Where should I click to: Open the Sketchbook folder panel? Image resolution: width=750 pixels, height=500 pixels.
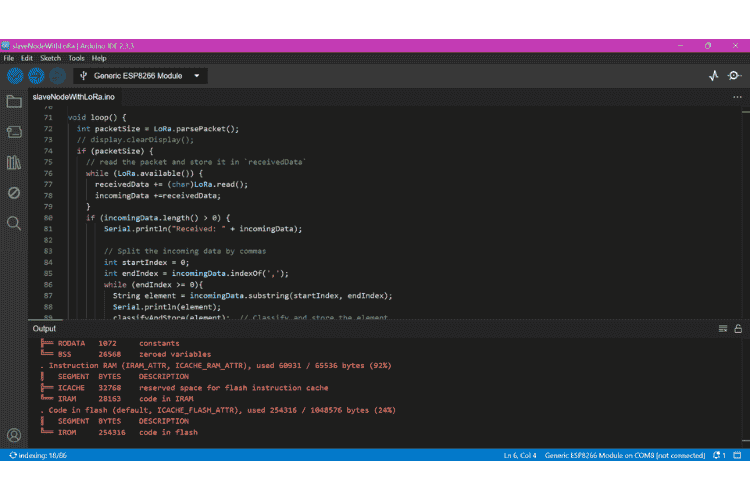click(x=14, y=101)
